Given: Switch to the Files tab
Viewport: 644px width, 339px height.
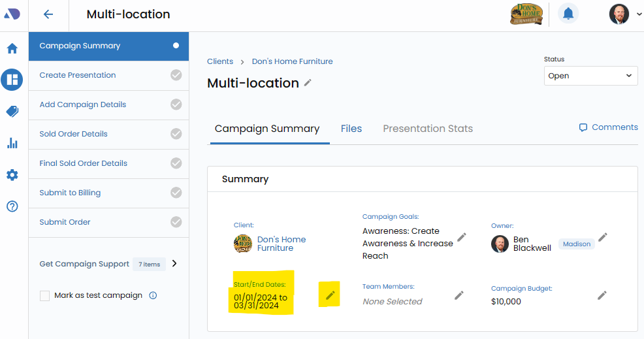Looking at the screenshot, I should (x=351, y=129).
